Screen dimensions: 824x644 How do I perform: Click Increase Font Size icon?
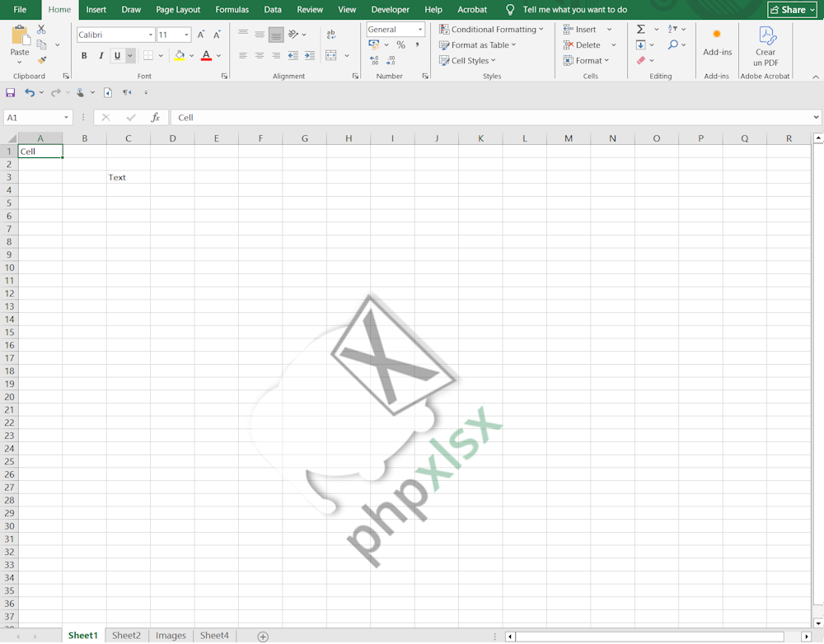point(201,35)
